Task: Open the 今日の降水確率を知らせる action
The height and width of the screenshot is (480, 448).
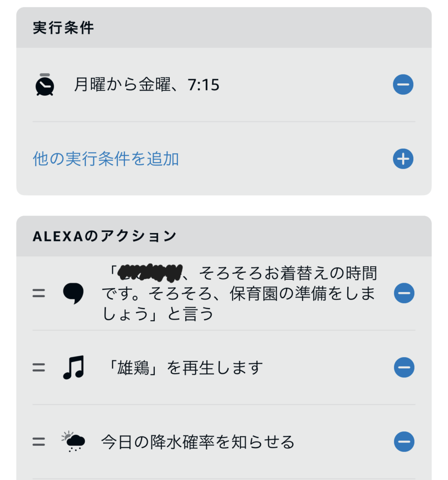Action: 198,442
